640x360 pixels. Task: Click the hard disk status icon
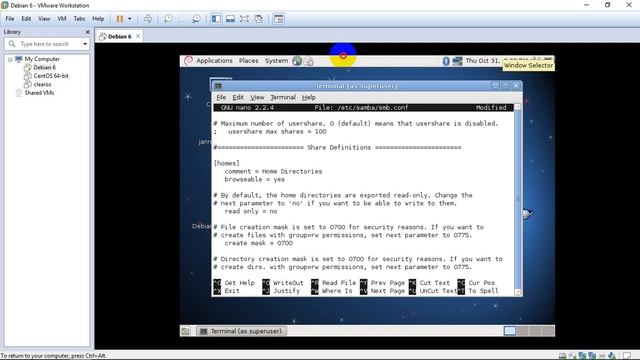[562, 356]
